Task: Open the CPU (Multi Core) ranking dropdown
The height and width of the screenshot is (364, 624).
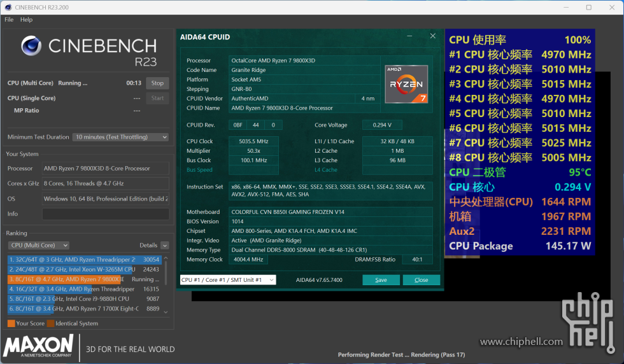Action: [39, 246]
